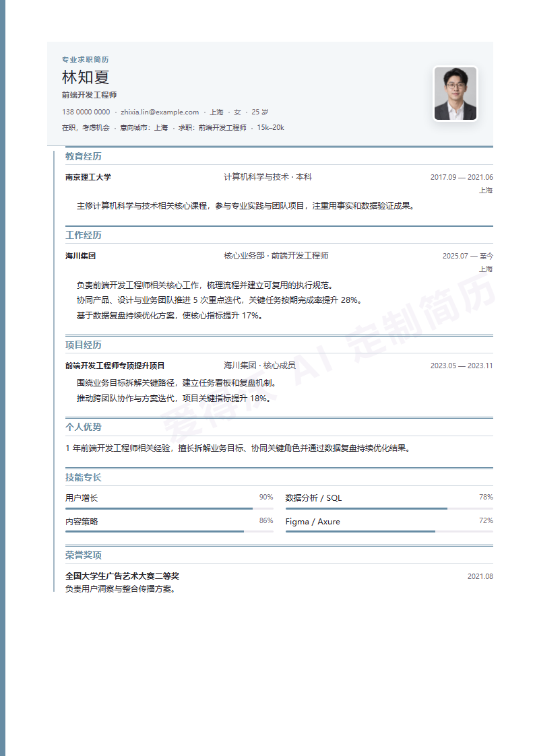Image resolution: width=535 pixels, height=756 pixels.
Task: Click the 内容策略 skill label
Action: point(82,522)
